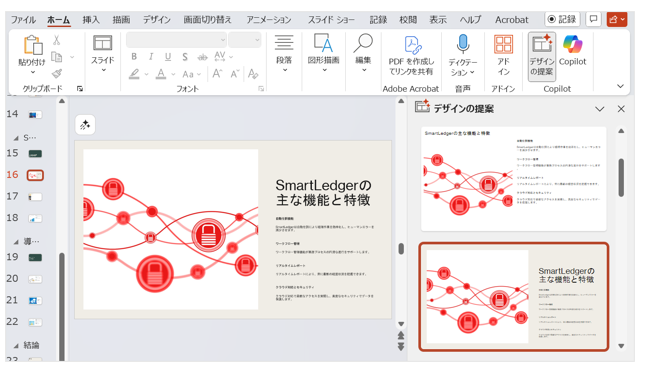Open the font name combo box

tap(176, 40)
